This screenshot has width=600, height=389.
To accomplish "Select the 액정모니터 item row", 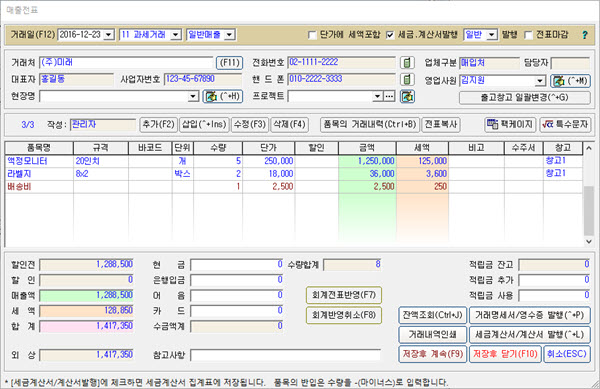I will [x=293, y=161].
